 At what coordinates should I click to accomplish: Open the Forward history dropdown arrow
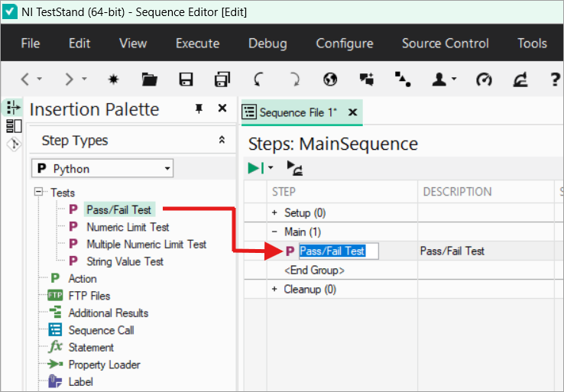click(x=84, y=79)
